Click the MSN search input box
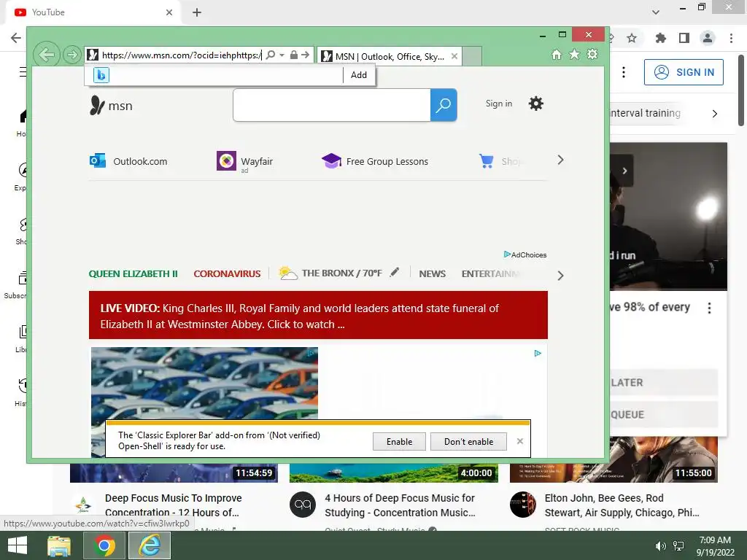 tap(332, 105)
